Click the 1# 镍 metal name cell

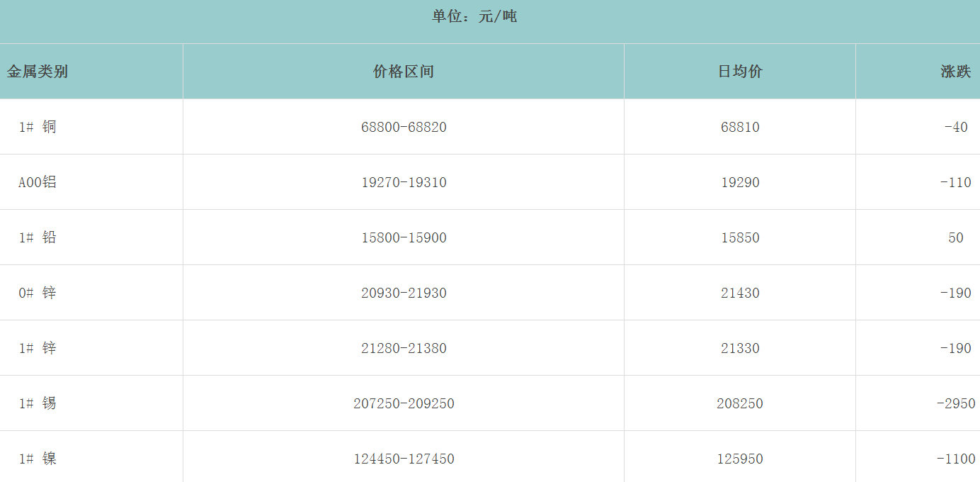point(38,459)
